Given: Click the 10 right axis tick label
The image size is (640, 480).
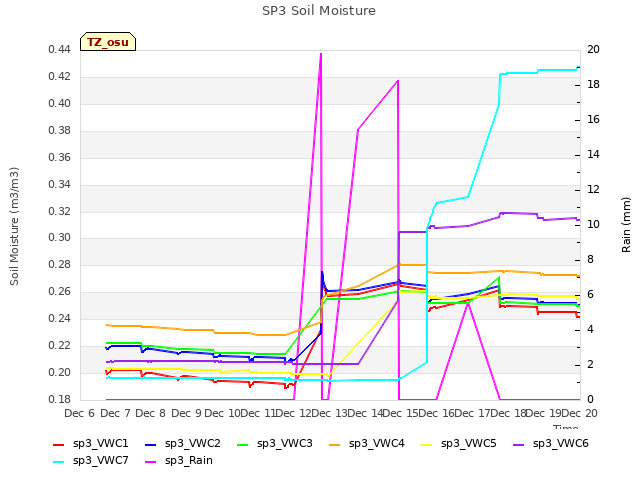Looking at the screenshot, I should 593,224.
